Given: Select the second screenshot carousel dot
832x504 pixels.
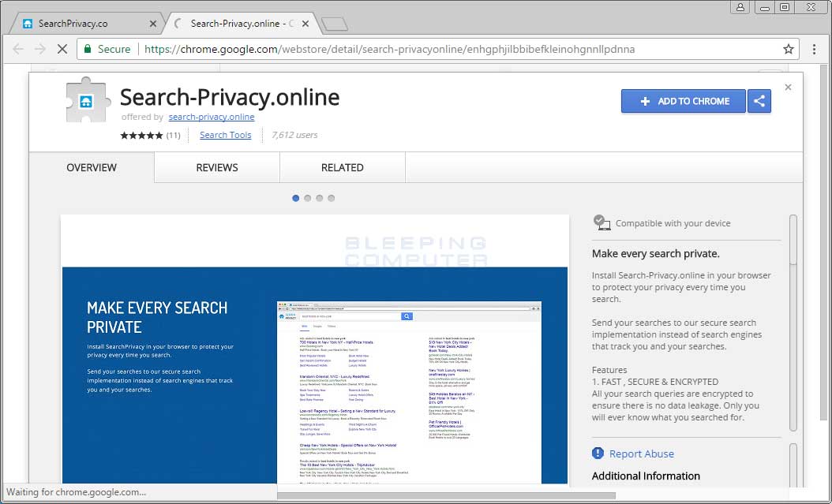Looking at the screenshot, I should (308, 198).
